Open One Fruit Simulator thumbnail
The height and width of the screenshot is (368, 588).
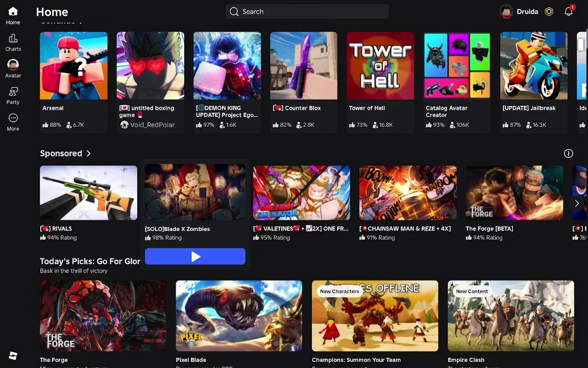302,193
